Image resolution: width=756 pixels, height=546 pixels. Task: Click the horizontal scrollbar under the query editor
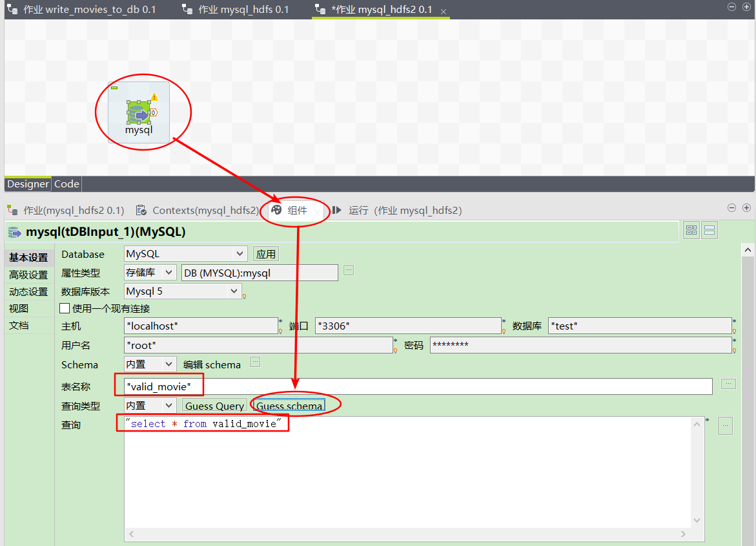pos(413,534)
